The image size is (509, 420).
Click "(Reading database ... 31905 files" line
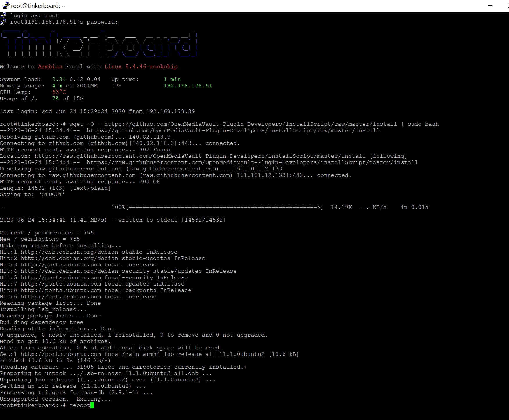click(123, 367)
